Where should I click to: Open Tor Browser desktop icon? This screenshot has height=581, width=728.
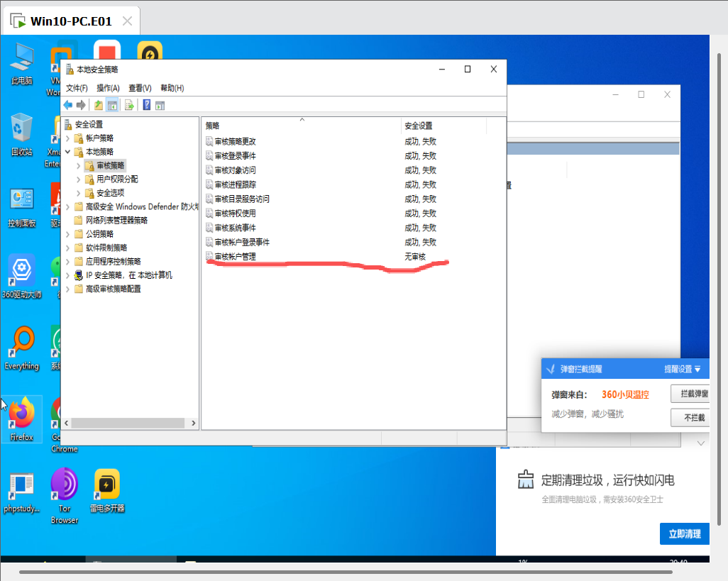click(65, 497)
